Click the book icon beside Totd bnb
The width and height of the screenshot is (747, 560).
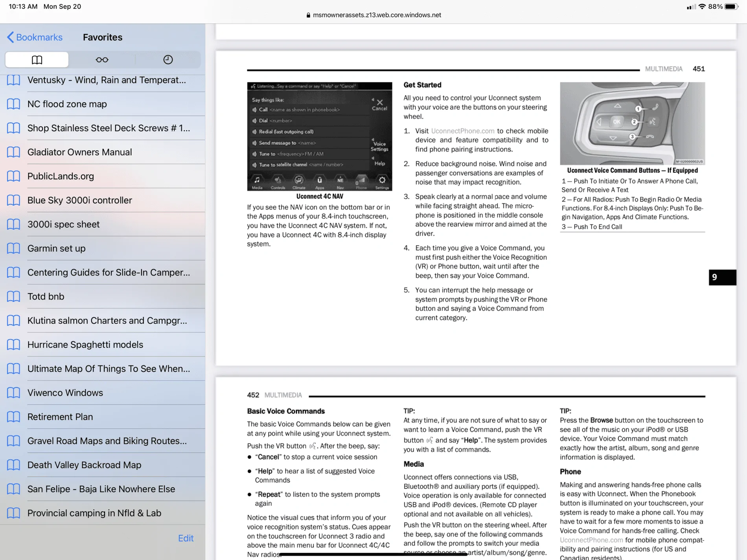pyautogui.click(x=13, y=297)
